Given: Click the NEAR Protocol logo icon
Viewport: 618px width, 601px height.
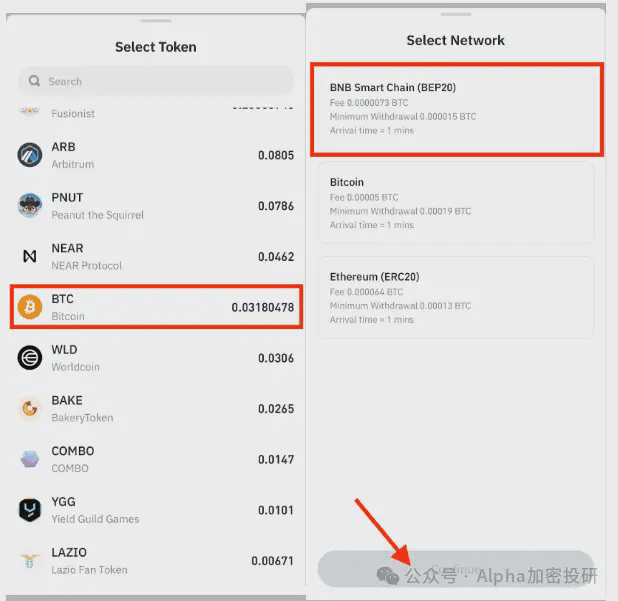Looking at the screenshot, I should click(x=30, y=257).
